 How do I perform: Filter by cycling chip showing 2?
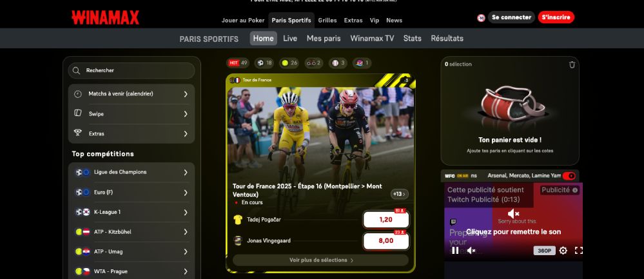pyautogui.click(x=314, y=63)
